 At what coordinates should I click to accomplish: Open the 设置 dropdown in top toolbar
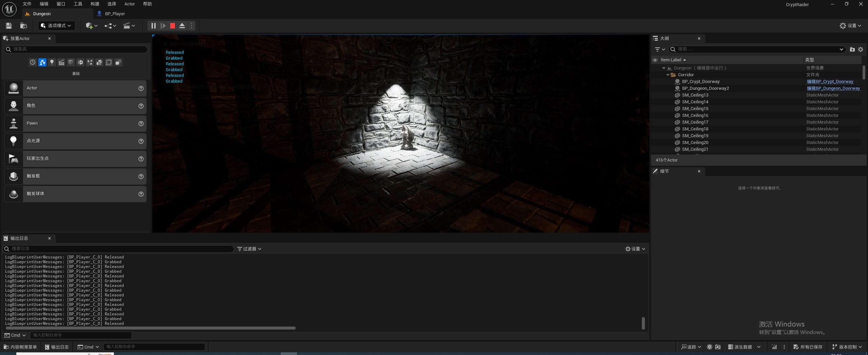pos(850,26)
